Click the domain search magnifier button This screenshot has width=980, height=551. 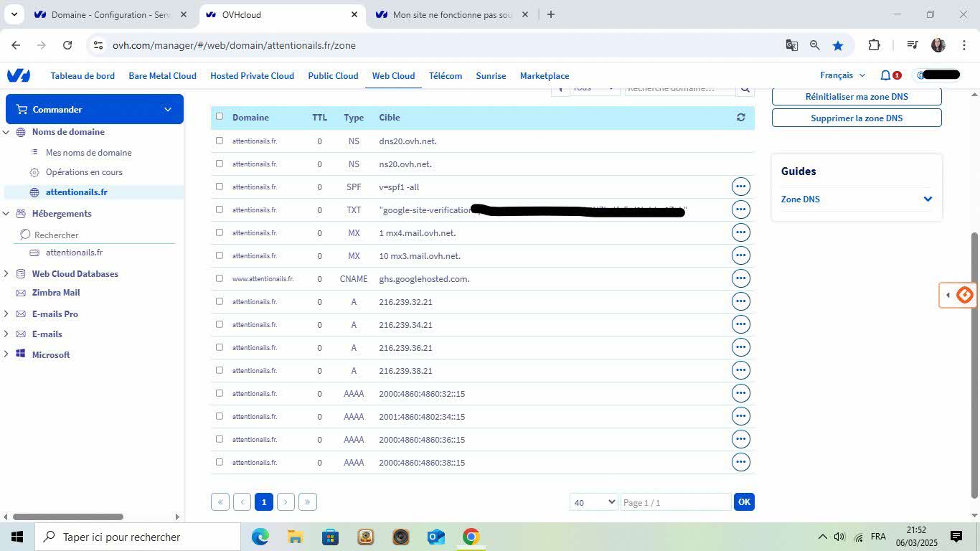point(745,89)
